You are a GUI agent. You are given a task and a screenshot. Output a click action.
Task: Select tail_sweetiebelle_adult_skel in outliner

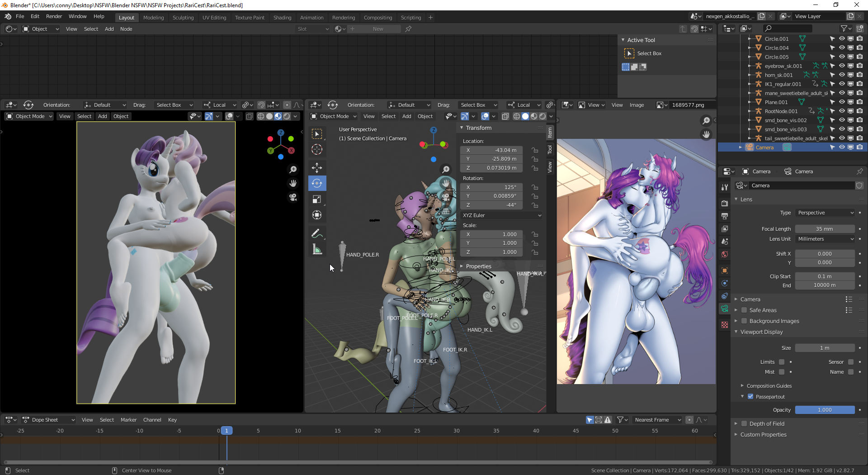coord(796,138)
